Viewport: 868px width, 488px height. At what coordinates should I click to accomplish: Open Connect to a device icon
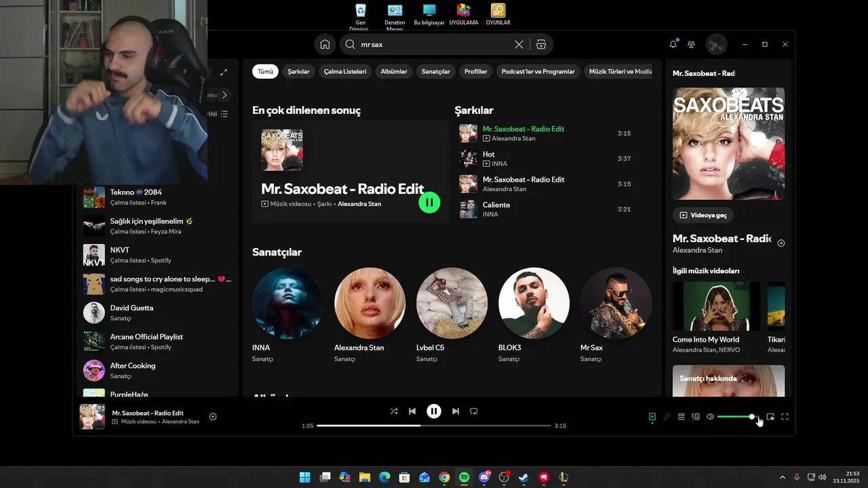tap(696, 417)
